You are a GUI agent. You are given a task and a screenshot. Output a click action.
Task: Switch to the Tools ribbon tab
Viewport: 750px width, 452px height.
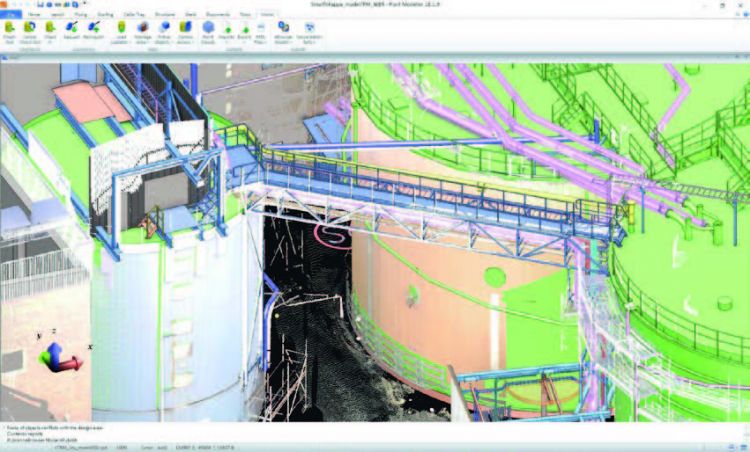pyautogui.click(x=245, y=14)
